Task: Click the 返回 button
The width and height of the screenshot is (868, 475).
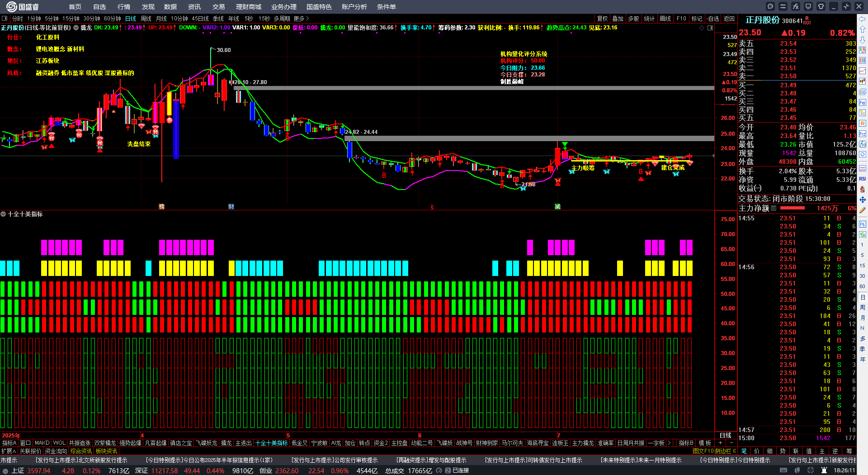Action: 729,19
